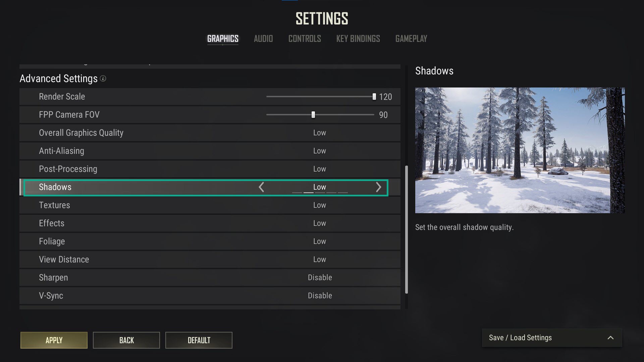Click the Advanced Settings info icon
The image size is (644, 362).
point(103,78)
